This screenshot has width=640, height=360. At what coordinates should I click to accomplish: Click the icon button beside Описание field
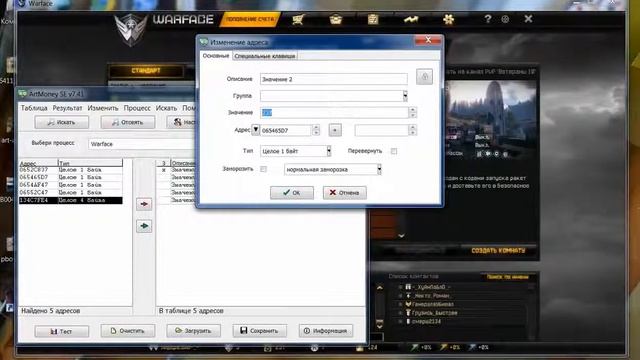[424, 77]
